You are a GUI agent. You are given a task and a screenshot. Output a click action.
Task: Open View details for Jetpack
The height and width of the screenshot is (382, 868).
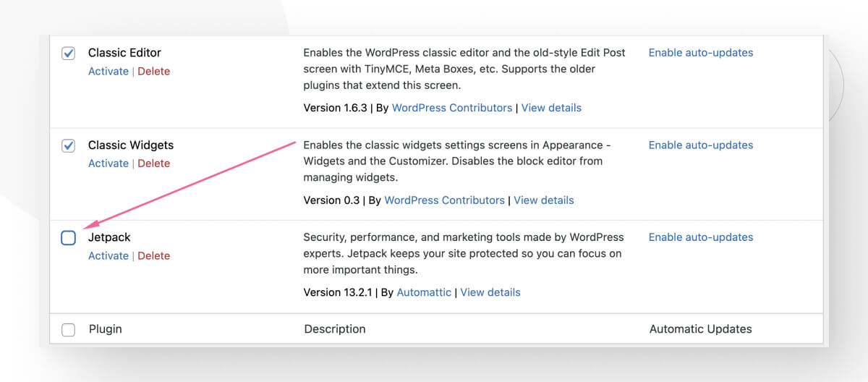click(490, 292)
